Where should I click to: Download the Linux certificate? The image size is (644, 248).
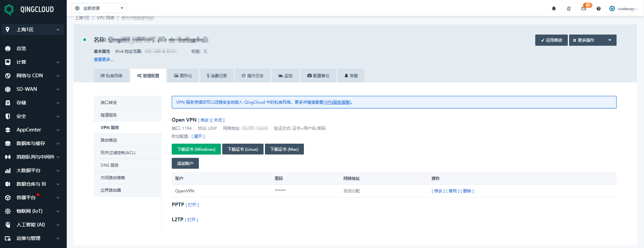click(243, 149)
